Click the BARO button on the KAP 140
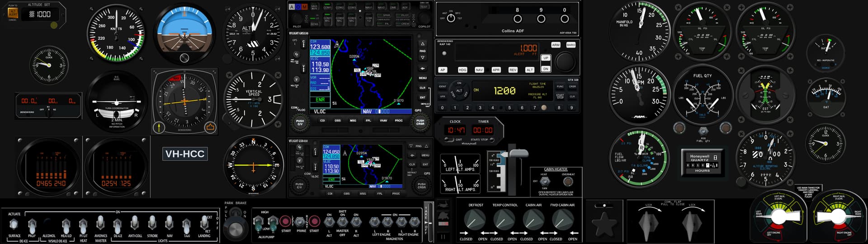868x244 pixels. tap(571, 45)
